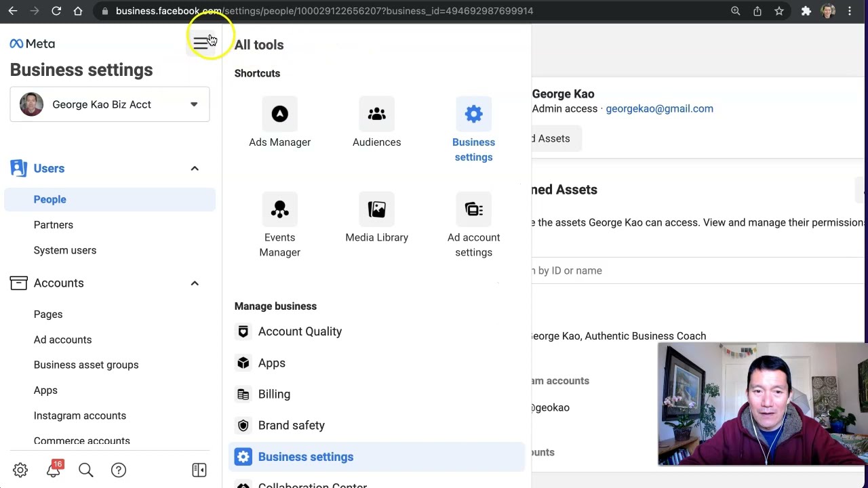Open the Help question mark icon
Screen dimensions: 868x488
pyautogui.click(x=119, y=470)
